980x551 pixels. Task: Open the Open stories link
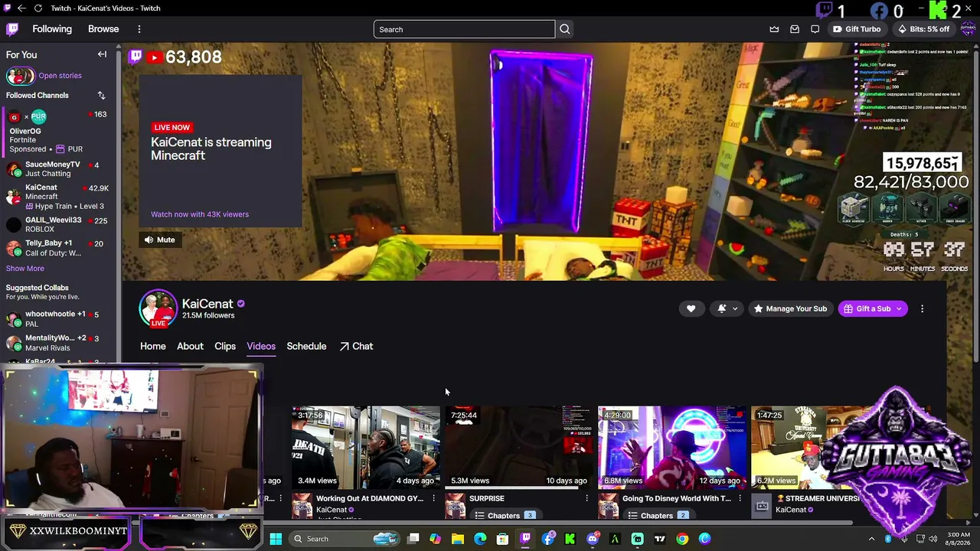(x=60, y=76)
